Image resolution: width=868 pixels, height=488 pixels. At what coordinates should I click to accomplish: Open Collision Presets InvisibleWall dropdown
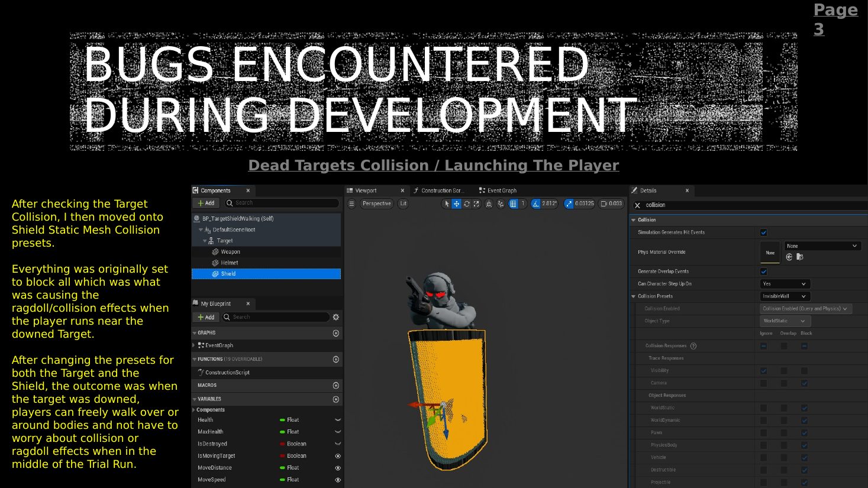785,296
